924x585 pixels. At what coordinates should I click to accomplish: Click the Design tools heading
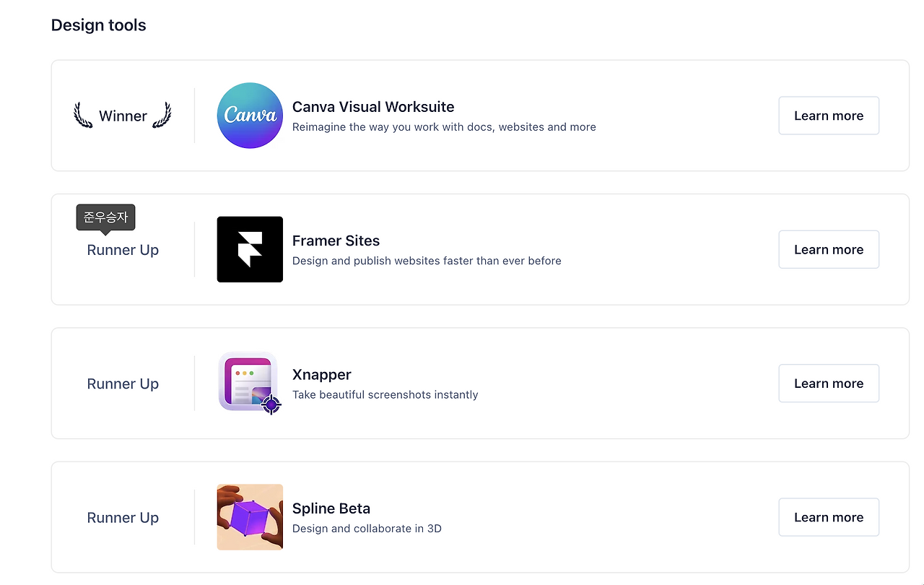[x=98, y=25]
